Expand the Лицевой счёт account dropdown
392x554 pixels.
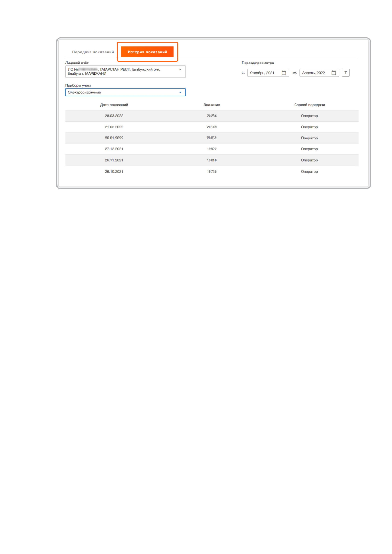tap(121, 72)
